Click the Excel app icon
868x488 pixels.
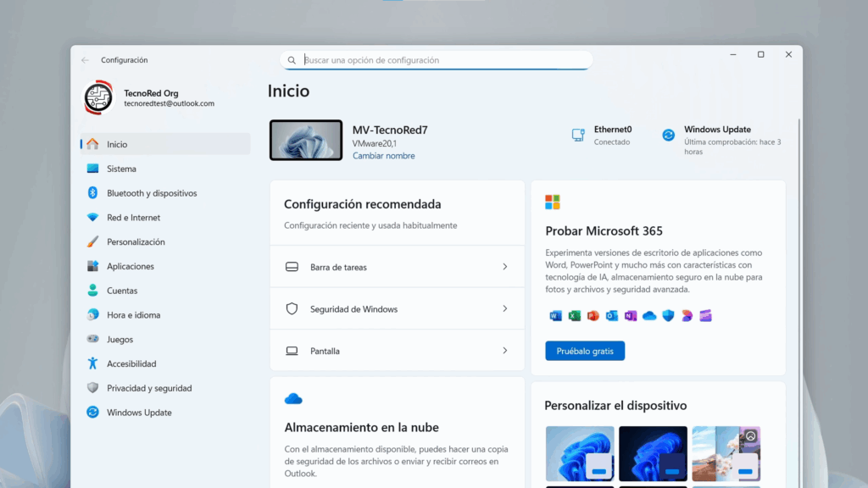point(574,315)
